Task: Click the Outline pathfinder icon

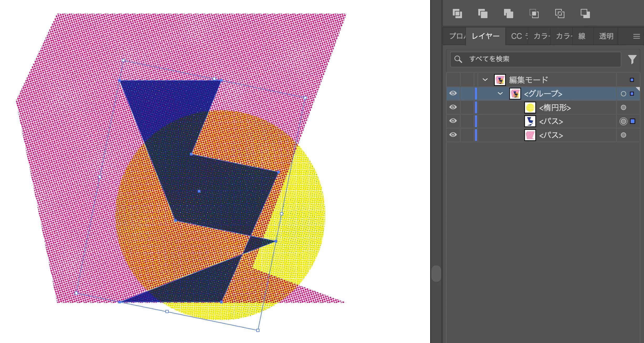Action: [560, 13]
